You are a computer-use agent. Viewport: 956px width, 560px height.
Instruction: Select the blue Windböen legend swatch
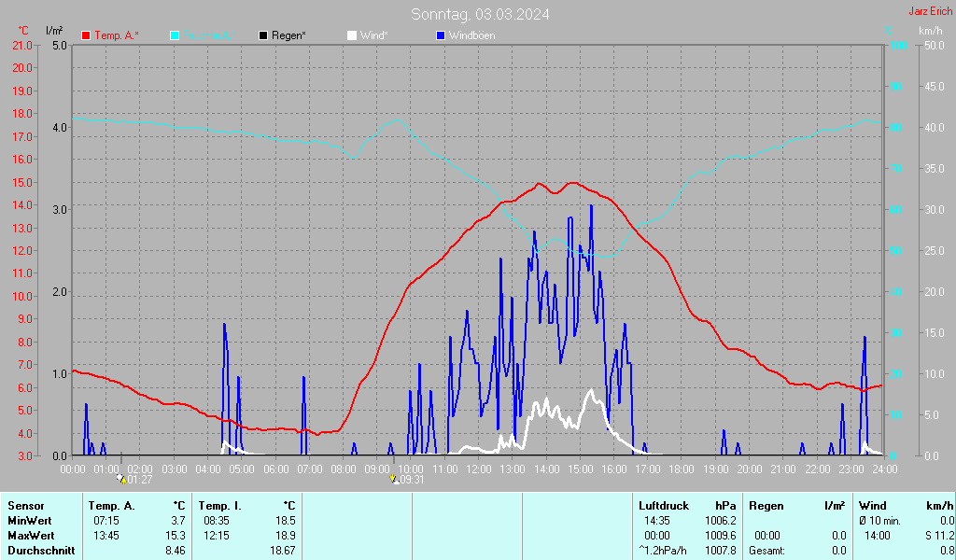[x=441, y=36]
